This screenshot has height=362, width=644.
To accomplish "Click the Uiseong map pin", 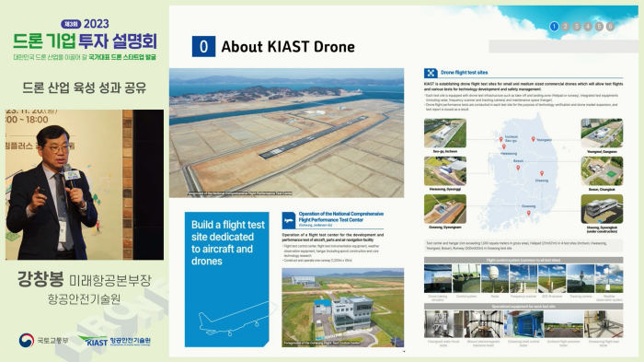I will click(542, 173).
